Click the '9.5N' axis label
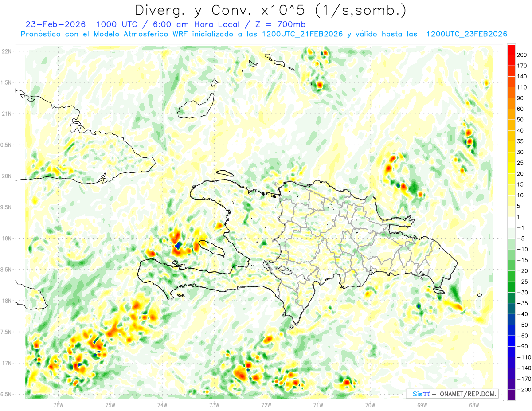The width and height of the screenshot is (532, 411). pos(7,207)
